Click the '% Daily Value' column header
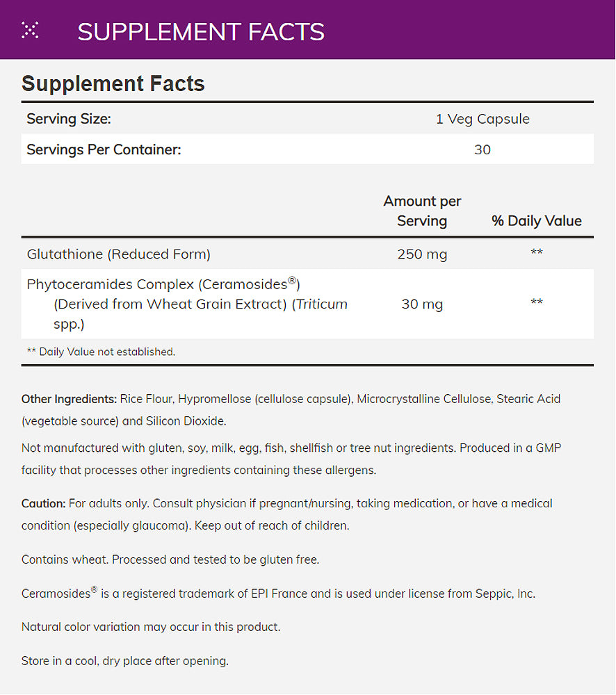This screenshot has height=695, width=616. coord(536,221)
